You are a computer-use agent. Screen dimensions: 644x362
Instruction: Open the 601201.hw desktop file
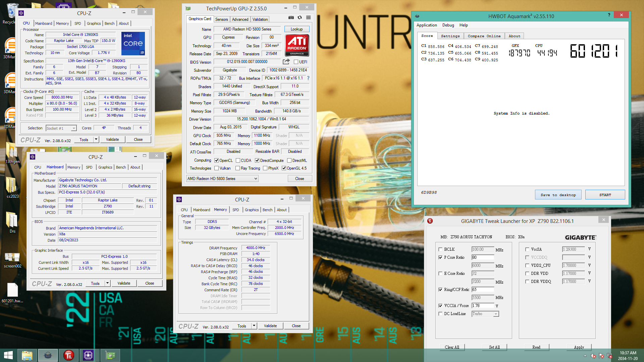12,293
